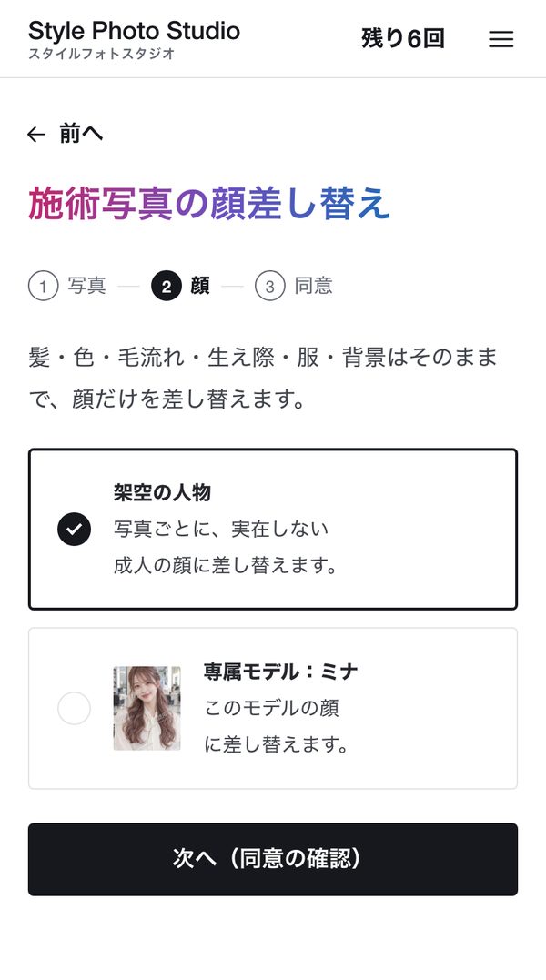Choose the 架空の人物 option card

(273, 529)
